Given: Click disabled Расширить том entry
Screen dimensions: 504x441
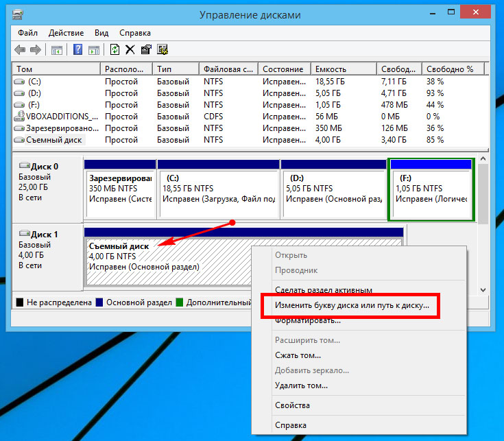Looking at the screenshot, I should click(x=307, y=340).
